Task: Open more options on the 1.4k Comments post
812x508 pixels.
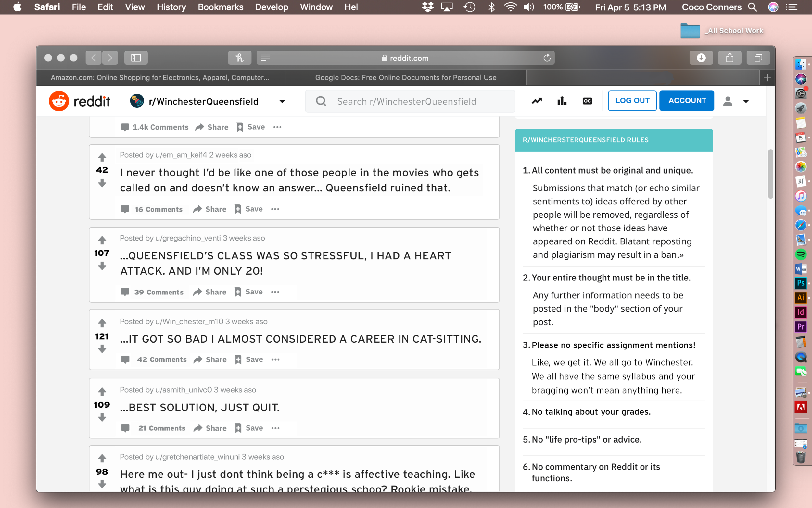Action: (x=277, y=127)
